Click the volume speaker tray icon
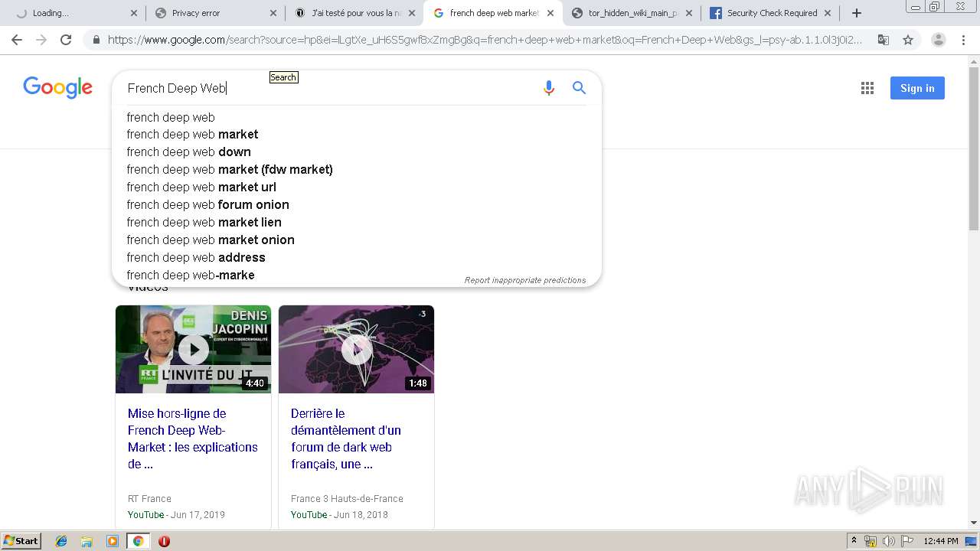Image resolution: width=980 pixels, height=551 pixels. coord(887,541)
